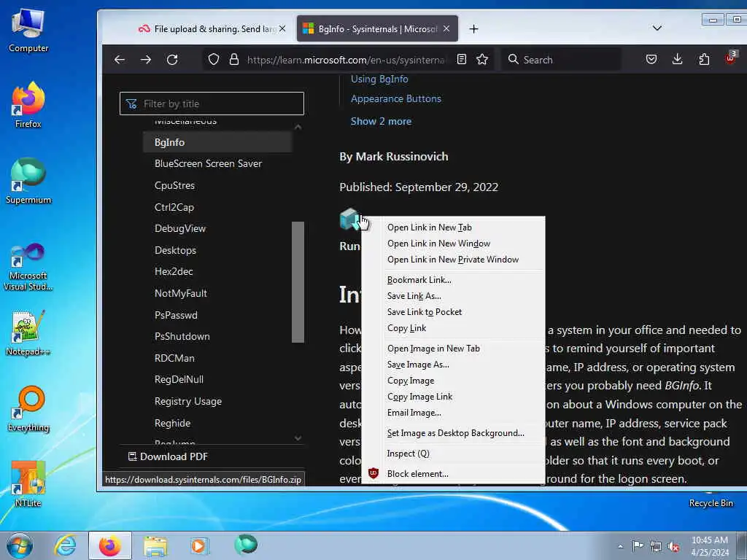747x560 pixels.
Task: Open a new browser tab
Action: click(x=473, y=29)
